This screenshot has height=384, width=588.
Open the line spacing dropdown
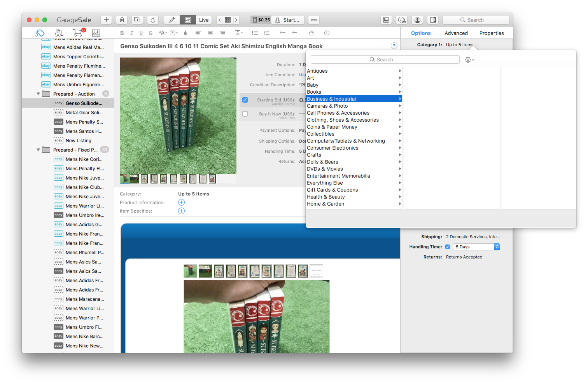pyautogui.click(x=239, y=33)
